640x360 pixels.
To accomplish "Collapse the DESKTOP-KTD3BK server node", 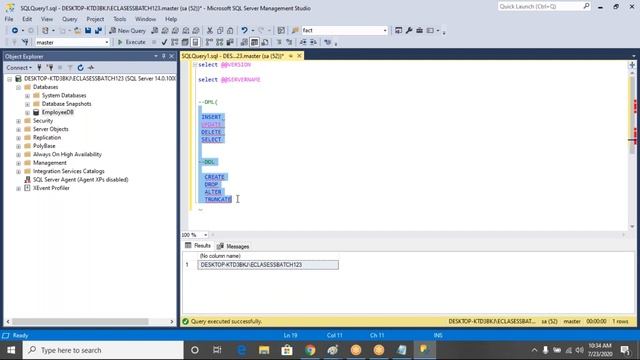I will 9,79.
